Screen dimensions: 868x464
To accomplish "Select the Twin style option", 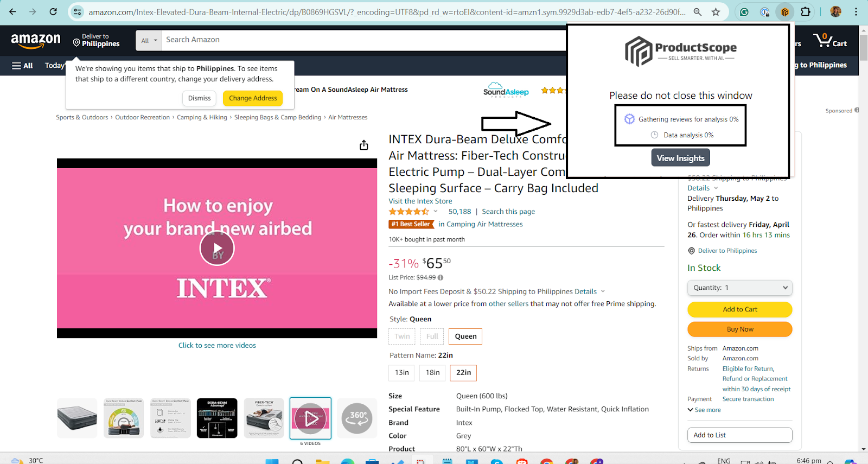I will pyautogui.click(x=402, y=336).
